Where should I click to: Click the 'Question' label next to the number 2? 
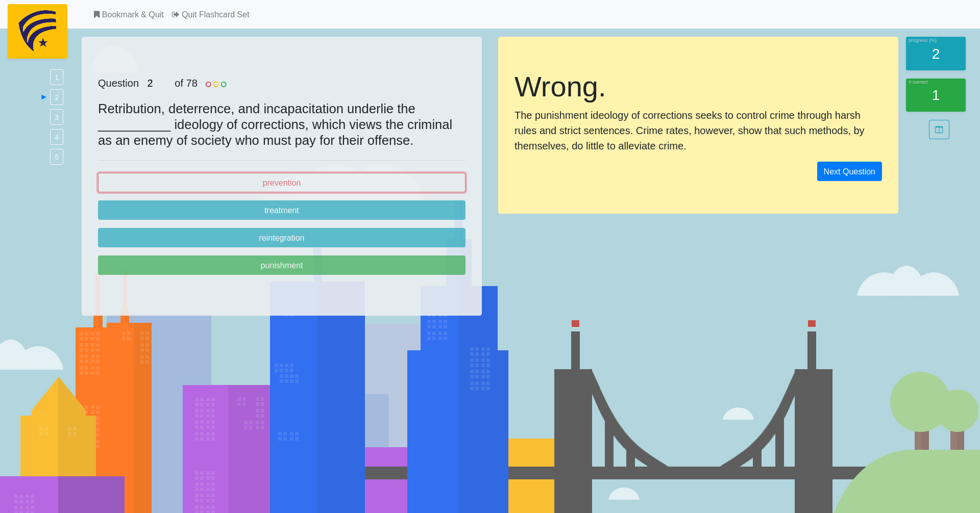[118, 83]
